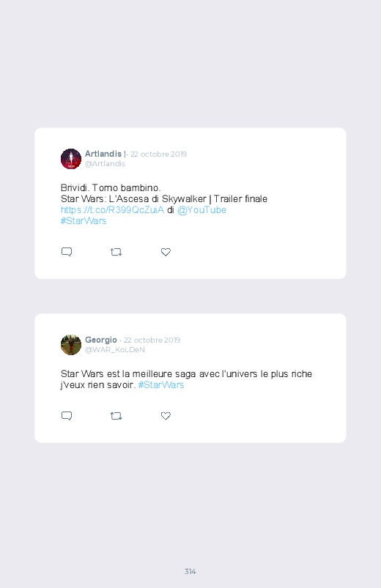Click page number 314
This screenshot has width=381, height=588.
click(190, 571)
